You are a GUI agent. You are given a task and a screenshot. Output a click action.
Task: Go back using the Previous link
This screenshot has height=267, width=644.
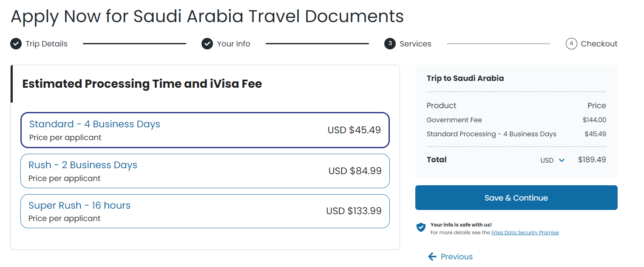(456, 256)
